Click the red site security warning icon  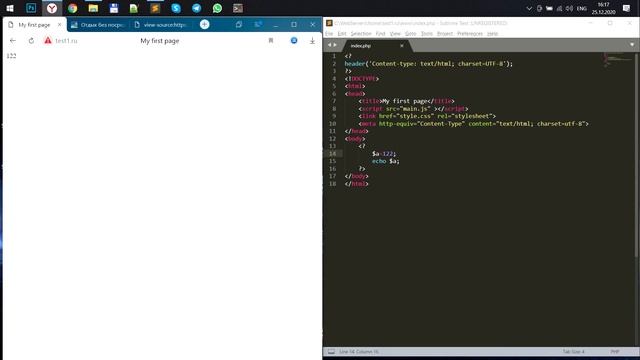click(48, 40)
